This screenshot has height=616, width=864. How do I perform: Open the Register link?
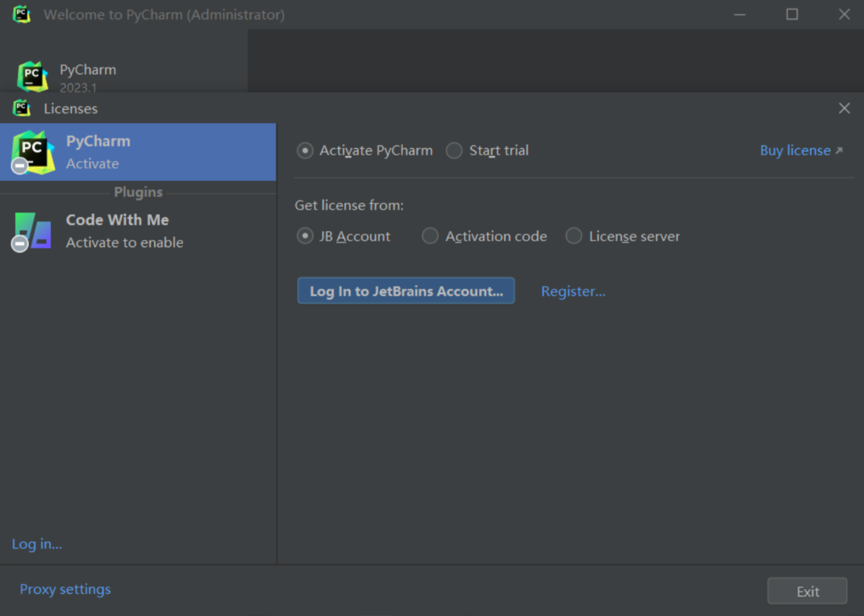(x=573, y=291)
